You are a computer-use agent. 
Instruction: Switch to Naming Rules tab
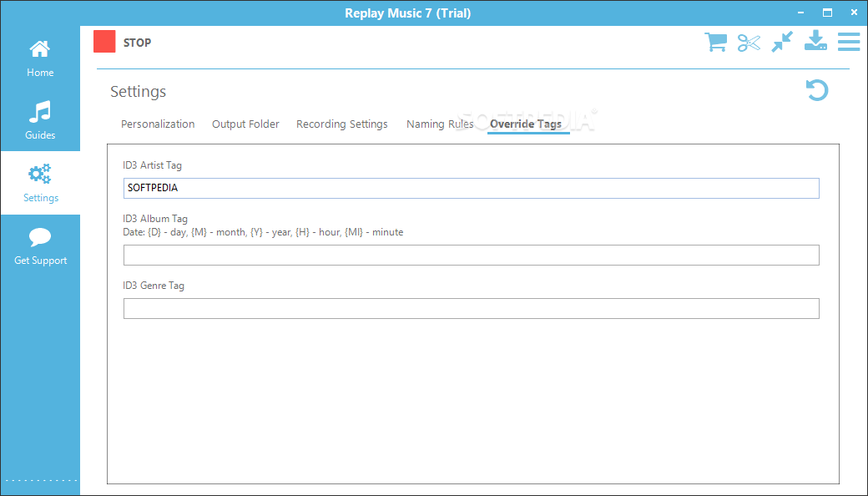(440, 124)
